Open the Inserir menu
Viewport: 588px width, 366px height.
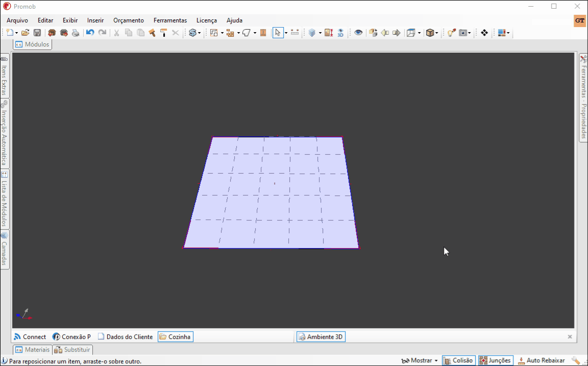(x=95, y=20)
